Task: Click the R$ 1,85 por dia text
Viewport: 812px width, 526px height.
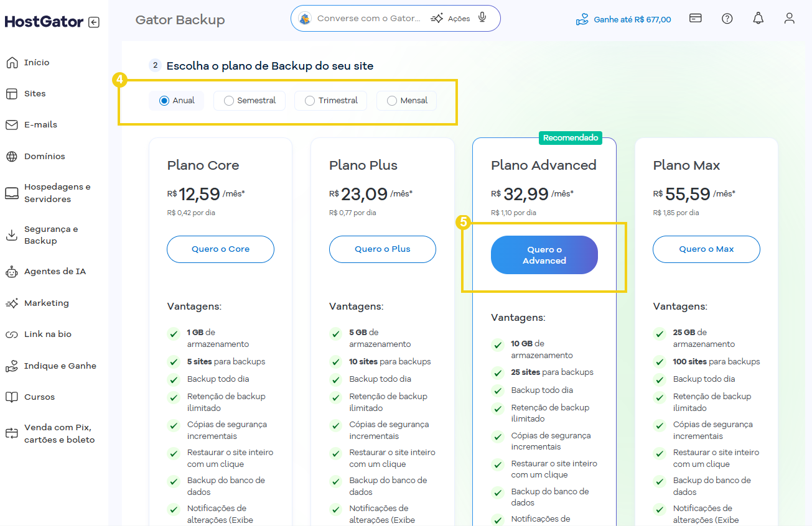Action: (676, 213)
